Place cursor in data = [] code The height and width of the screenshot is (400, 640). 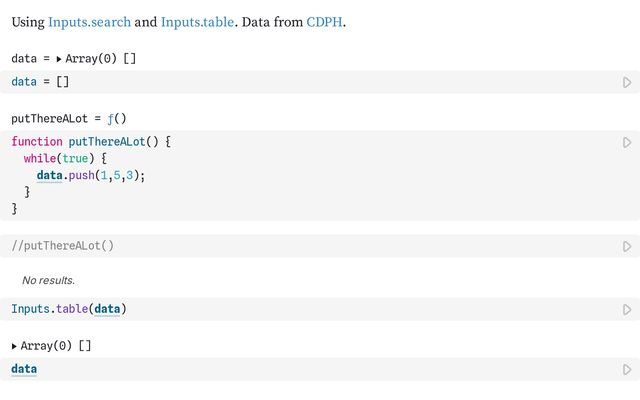(40, 82)
